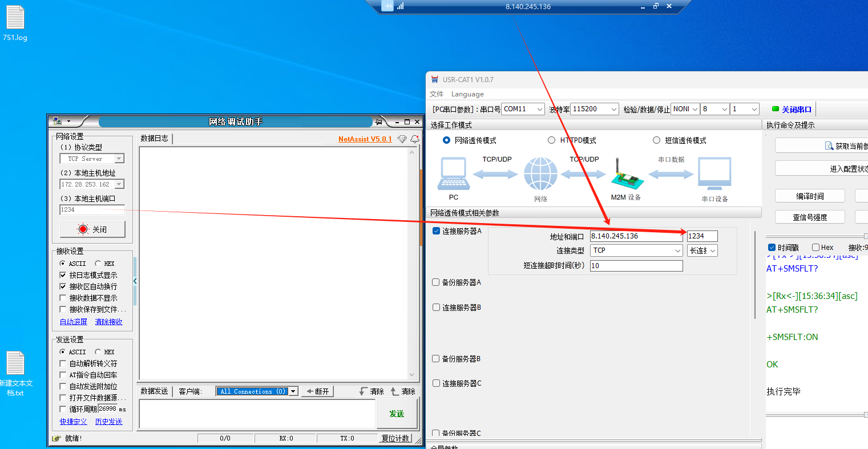The image size is (868, 449).
Task: Select HTTPD模式 radio button
Action: (x=551, y=140)
